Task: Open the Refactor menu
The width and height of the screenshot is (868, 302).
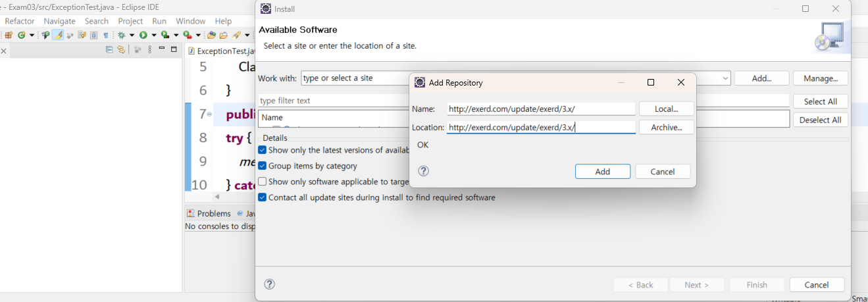Action: pyautogui.click(x=20, y=21)
